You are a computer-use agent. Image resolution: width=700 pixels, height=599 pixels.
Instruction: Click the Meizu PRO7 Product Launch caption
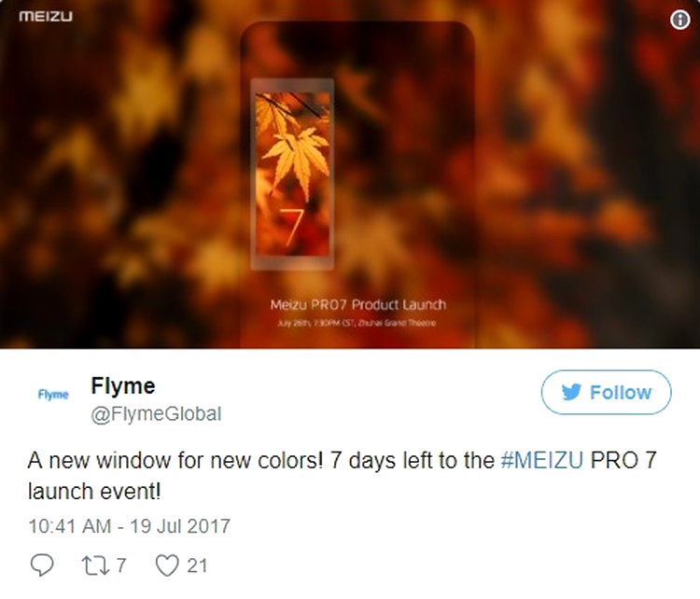pyautogui.click(x=357, y=305)
